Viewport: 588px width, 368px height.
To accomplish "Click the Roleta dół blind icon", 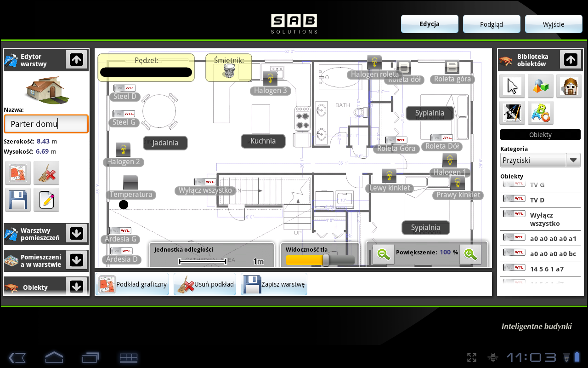I will pyautogui.click(x=404, y=67).
